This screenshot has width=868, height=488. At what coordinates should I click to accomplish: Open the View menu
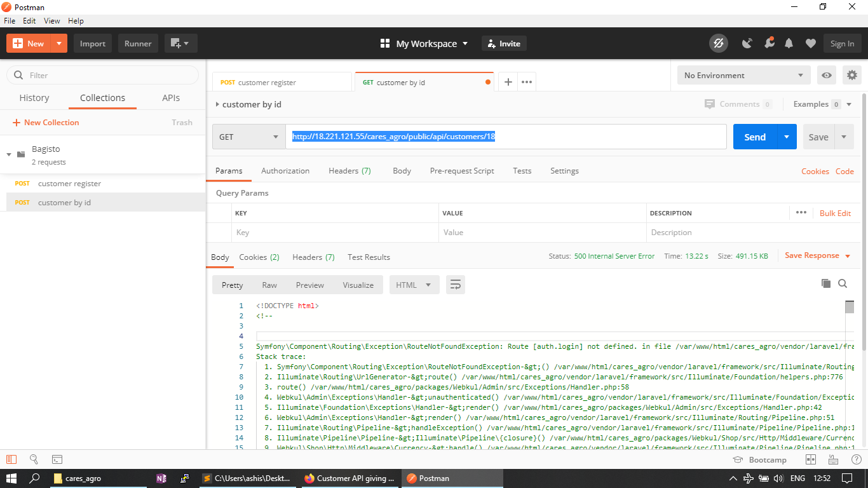[52, 20]
